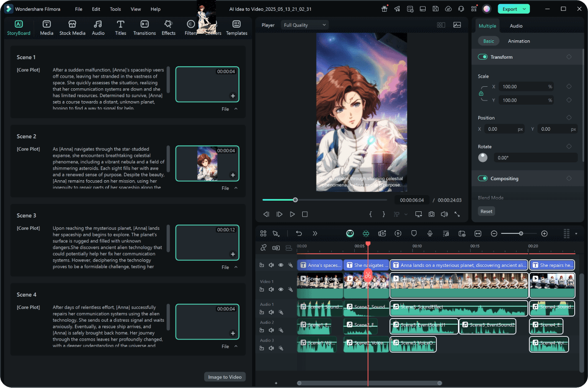
Task: Mute the Audio 2 track
Action: [x=271, y=330]
